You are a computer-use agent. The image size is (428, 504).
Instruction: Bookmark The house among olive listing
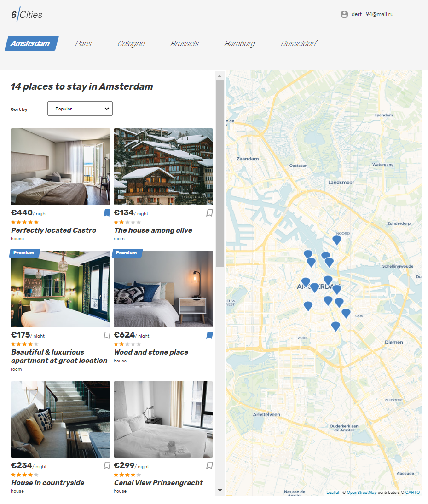coord(210,213)
